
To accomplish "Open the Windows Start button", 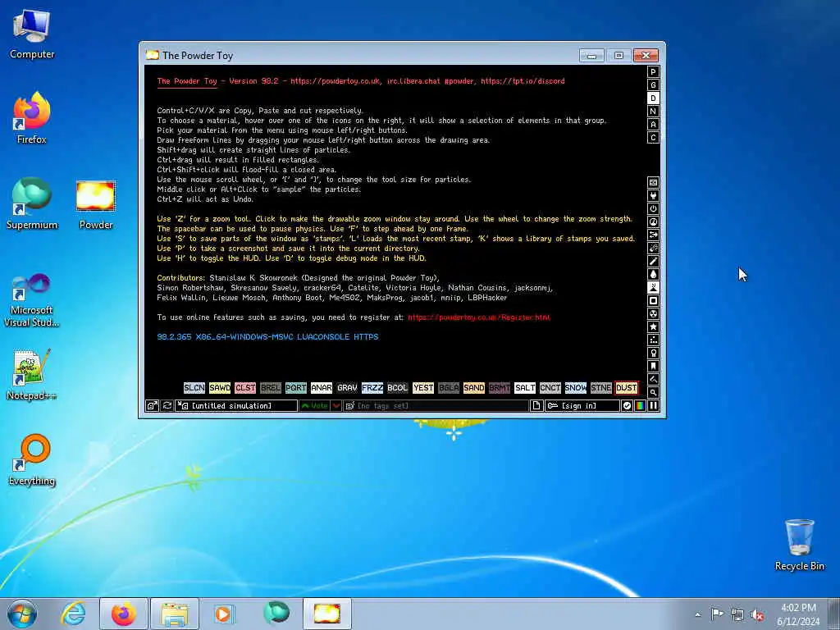I will click(x=22, y=614).
